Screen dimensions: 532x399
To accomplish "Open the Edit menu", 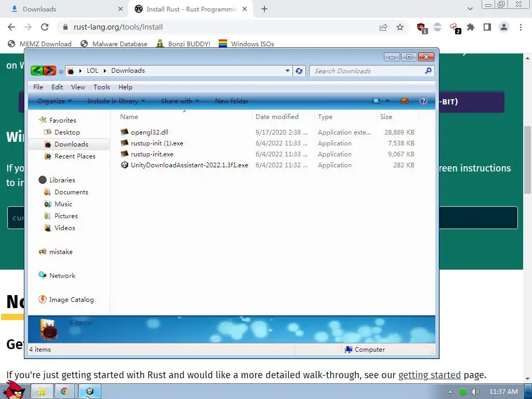I will click(x=57, y=87).
